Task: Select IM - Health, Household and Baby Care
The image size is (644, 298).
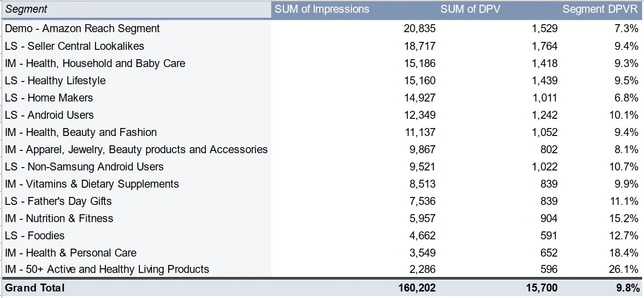Action: [x=95, y=63]
